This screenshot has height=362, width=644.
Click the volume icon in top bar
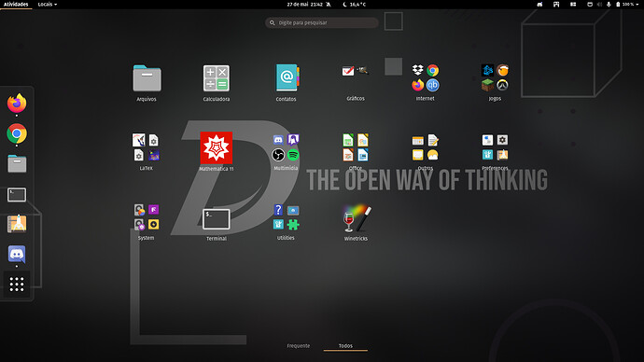point(599,4)
